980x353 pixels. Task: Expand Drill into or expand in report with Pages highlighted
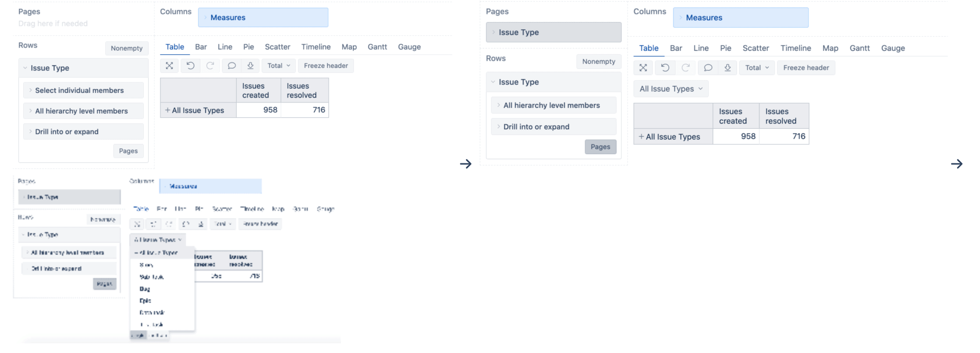[x=554, y=127]
